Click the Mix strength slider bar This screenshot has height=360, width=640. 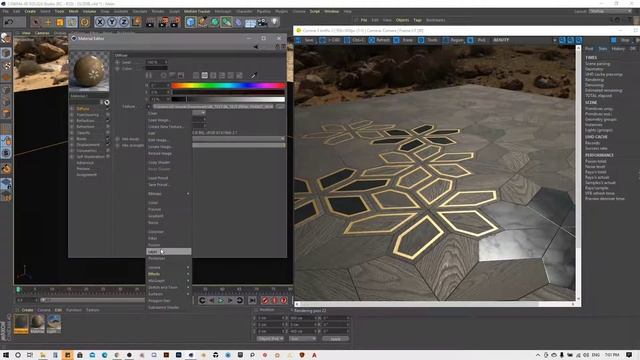(x=238, y=145)
